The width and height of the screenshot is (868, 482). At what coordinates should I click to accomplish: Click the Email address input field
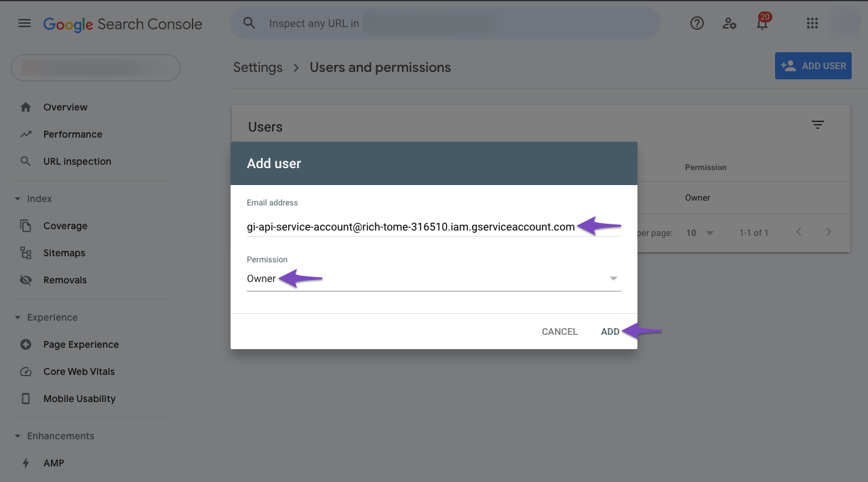[x=434, y=227]
